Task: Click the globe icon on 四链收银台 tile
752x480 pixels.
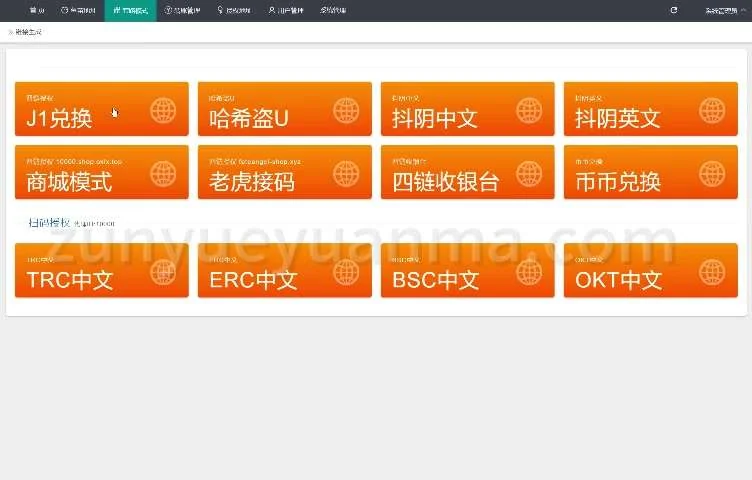Action: (529, 174)
